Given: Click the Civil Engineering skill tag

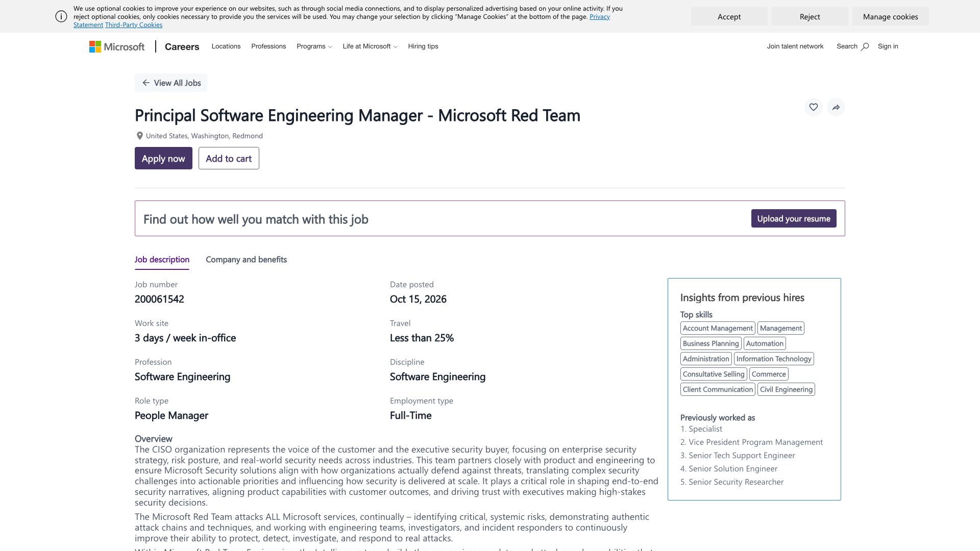Looking at the screenshot, I should pyautogui.click(x=786, y=389).
